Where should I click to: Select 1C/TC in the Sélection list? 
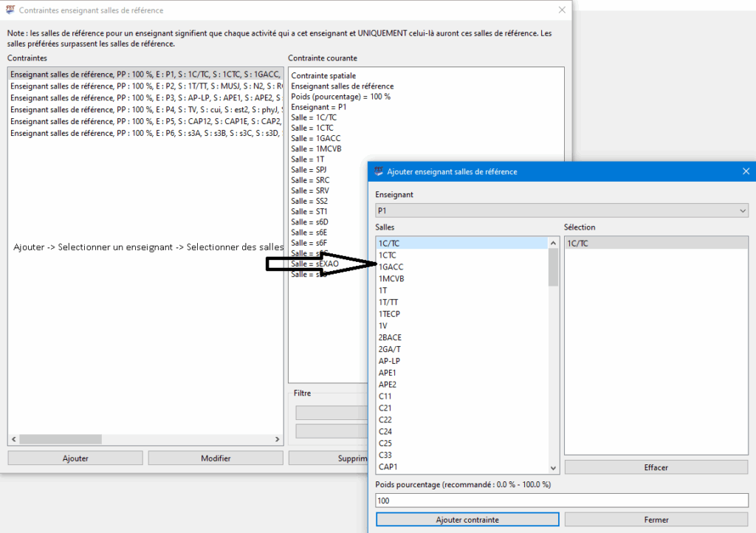pos(577,243)
